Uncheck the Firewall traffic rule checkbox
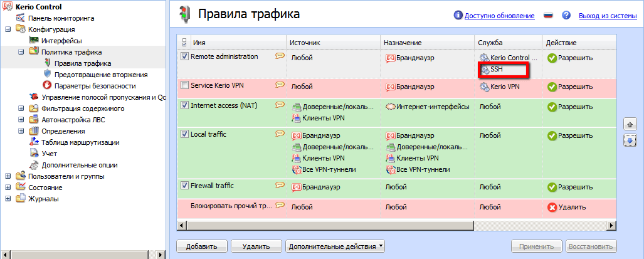 pos(185,186)
